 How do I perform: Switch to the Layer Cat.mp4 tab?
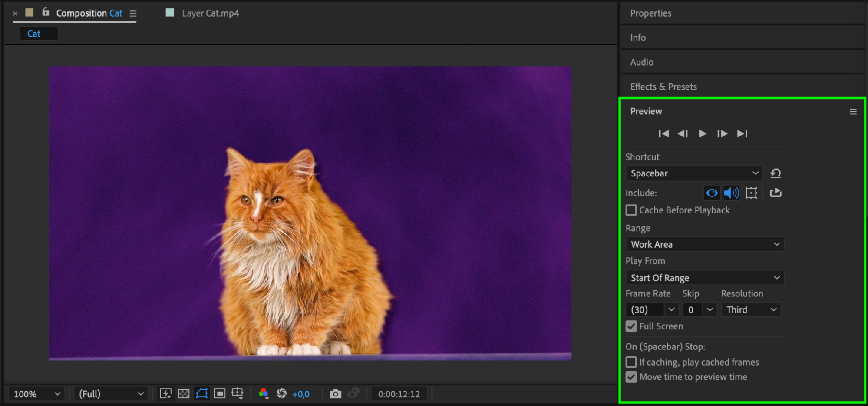coord(210,13)
